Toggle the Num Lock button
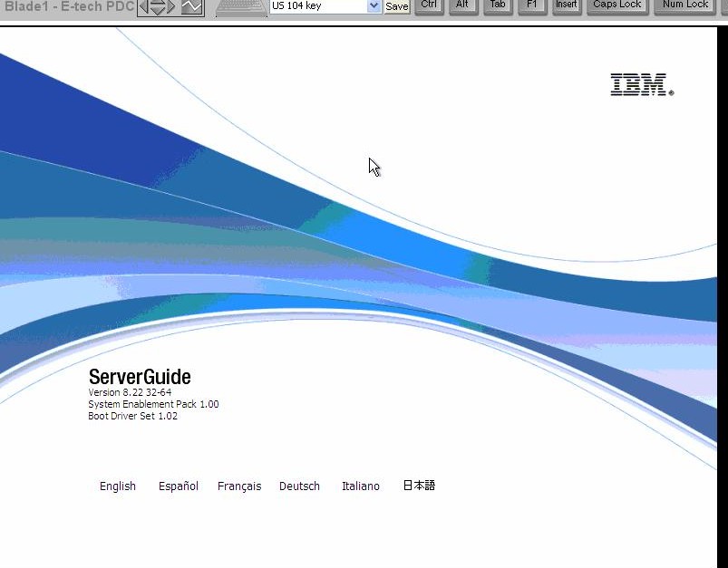This screenshot has width=728, height=568. coord(684,6)
